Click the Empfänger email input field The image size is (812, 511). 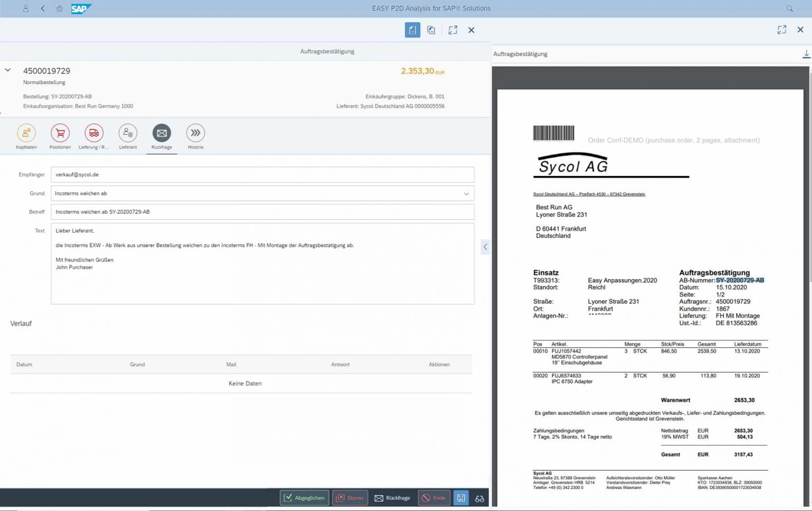[262, 174]
